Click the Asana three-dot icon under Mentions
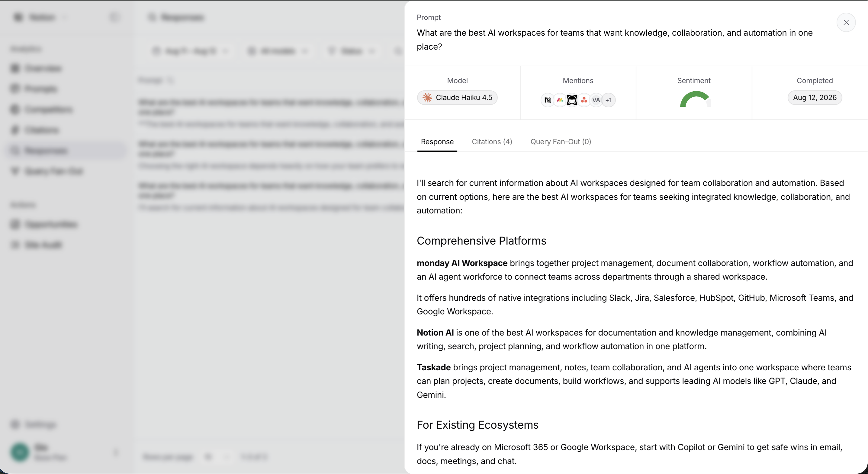The height and width of the screenshot is (474, 868). pyautogui.click(x=584, y=100)
